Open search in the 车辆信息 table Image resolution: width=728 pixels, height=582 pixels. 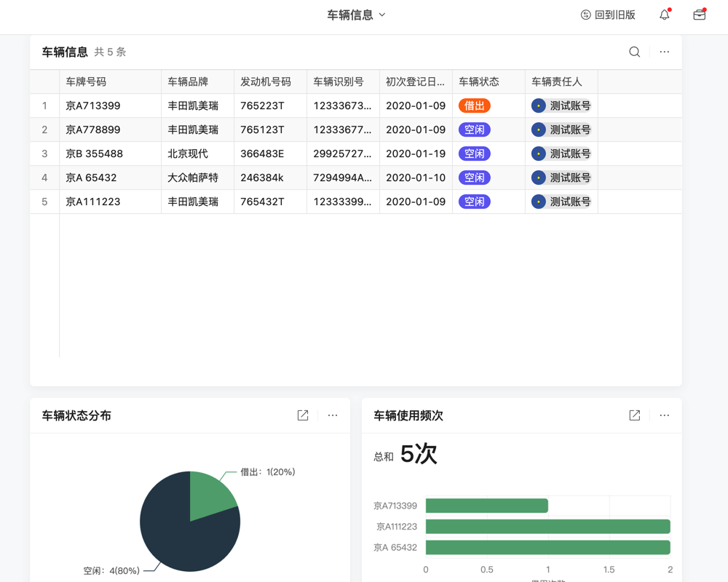click(x=634, y=52)
